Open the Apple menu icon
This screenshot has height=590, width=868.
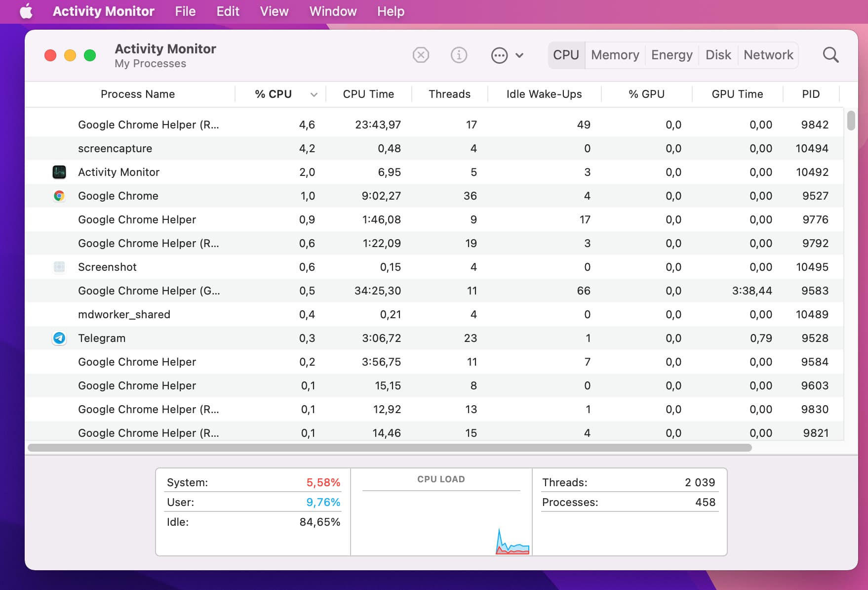click(x=26, y=11)
